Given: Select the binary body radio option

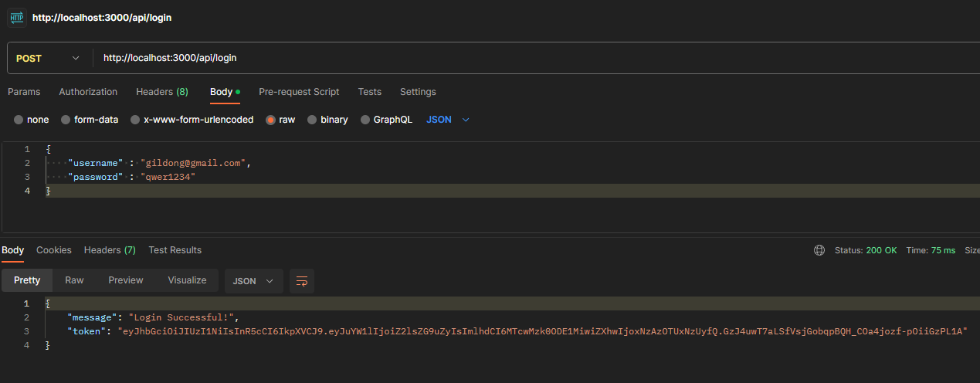Looking at the screenshot, I should click(312, 120).
